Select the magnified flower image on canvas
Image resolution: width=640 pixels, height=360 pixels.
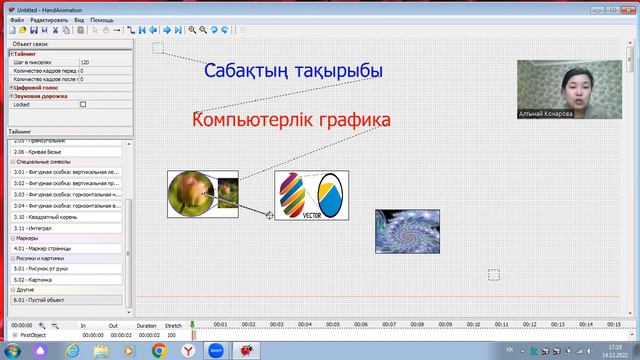pyautogui.click(x=203, y=194)
